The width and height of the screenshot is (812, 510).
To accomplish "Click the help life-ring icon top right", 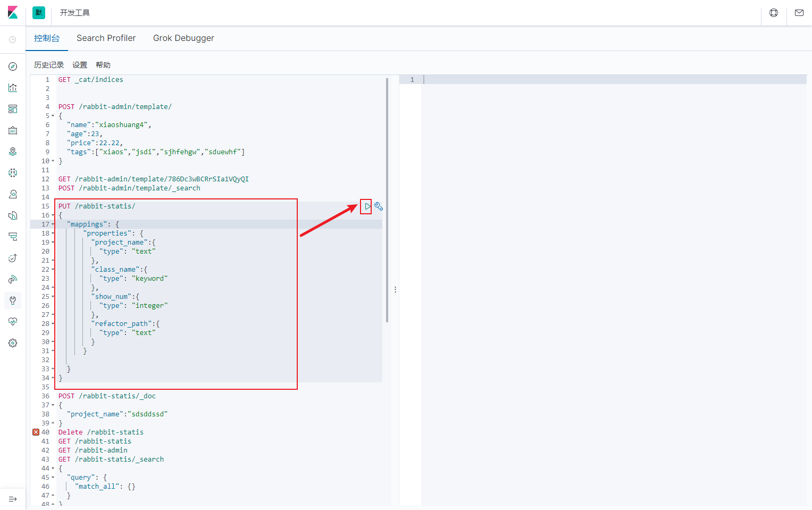I will tap(773, 12).
